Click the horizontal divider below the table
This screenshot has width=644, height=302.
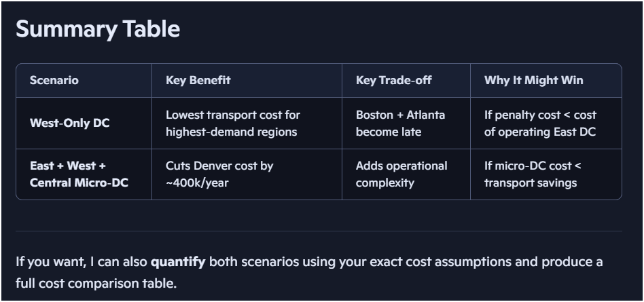point(319,231)
